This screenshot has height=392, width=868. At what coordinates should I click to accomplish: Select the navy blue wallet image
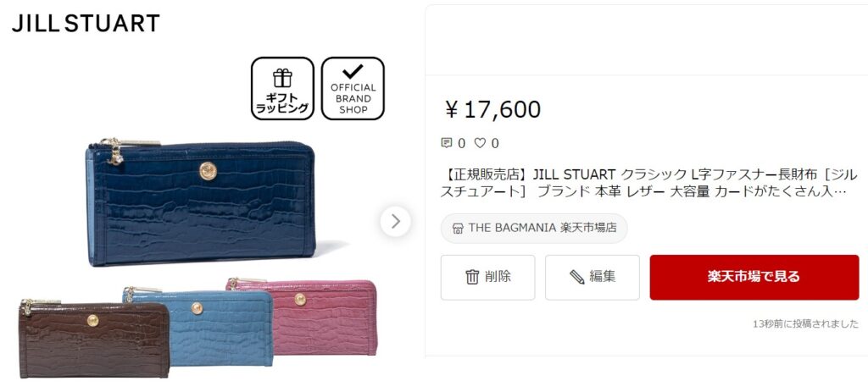click(200, 203)
